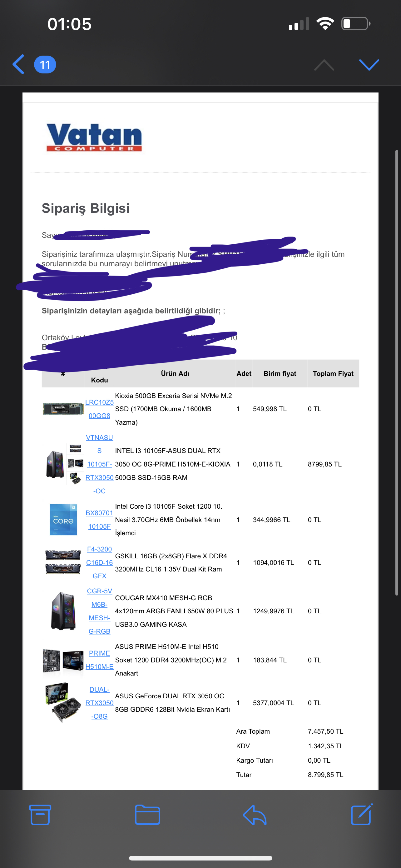
Task: Open the CGR-5VM6B-MESH-G-RGB case link
Action: click(99, 611)
